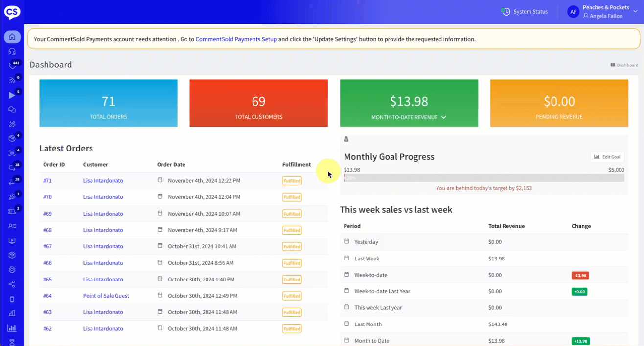Open the headset support icon in sidebar
Viewport: 644px width, 346px height.
[x=12, y=51]
